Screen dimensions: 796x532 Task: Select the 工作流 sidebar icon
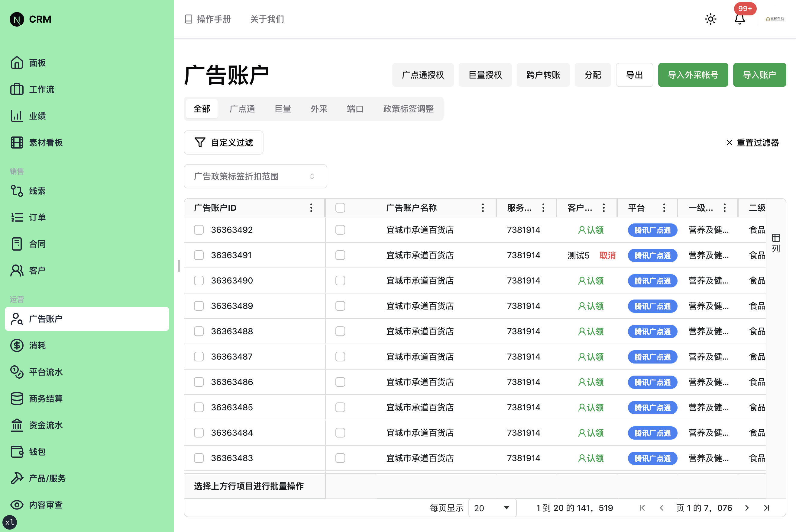[x=17, y=89]
